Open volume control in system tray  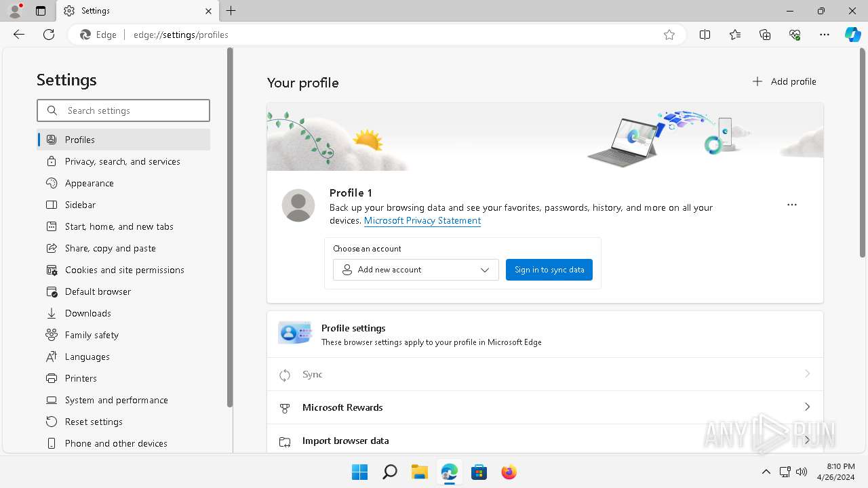pyautogui.click(x=802, y=472)
